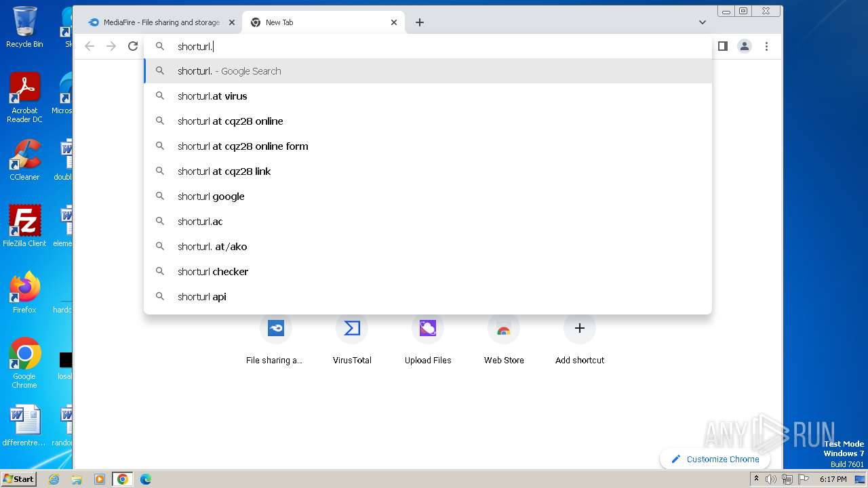Click the address bar text shorturl.
Viewport: 868px width, 488px height.
pos(195,47)
